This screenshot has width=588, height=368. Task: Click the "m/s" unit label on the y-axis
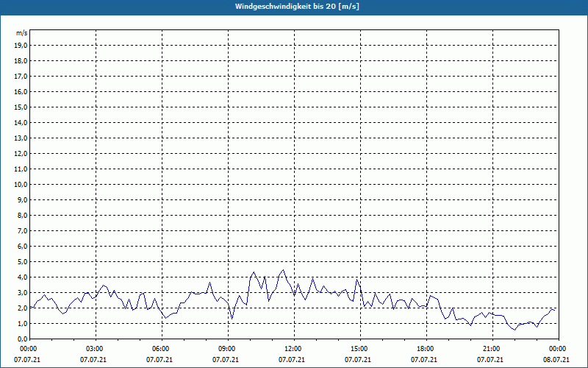click(21, 33)
